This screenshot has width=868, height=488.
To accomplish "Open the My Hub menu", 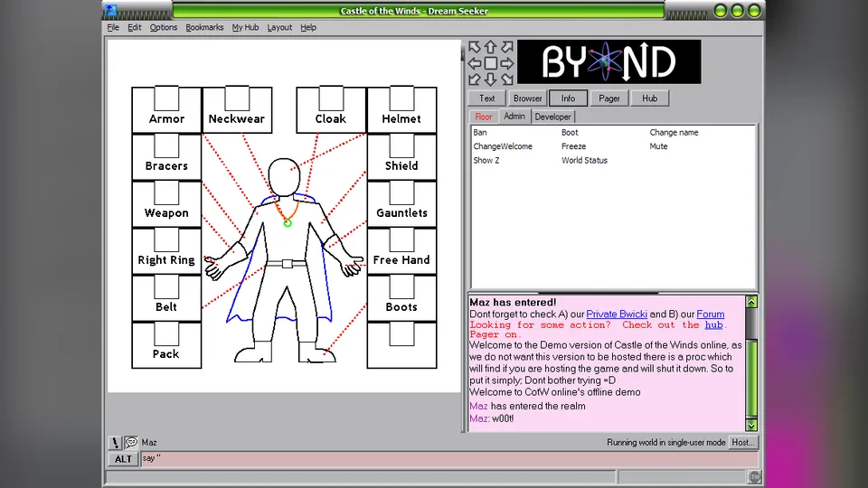I will coord(245,27).
